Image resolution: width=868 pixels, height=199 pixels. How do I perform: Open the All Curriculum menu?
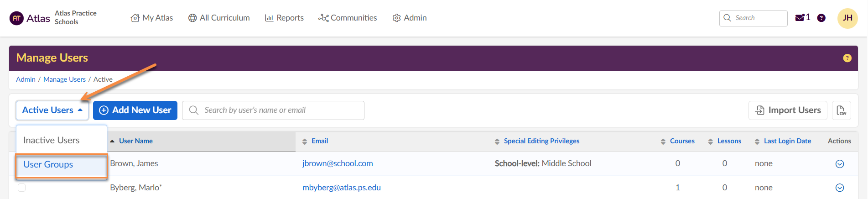click(219, 18)
